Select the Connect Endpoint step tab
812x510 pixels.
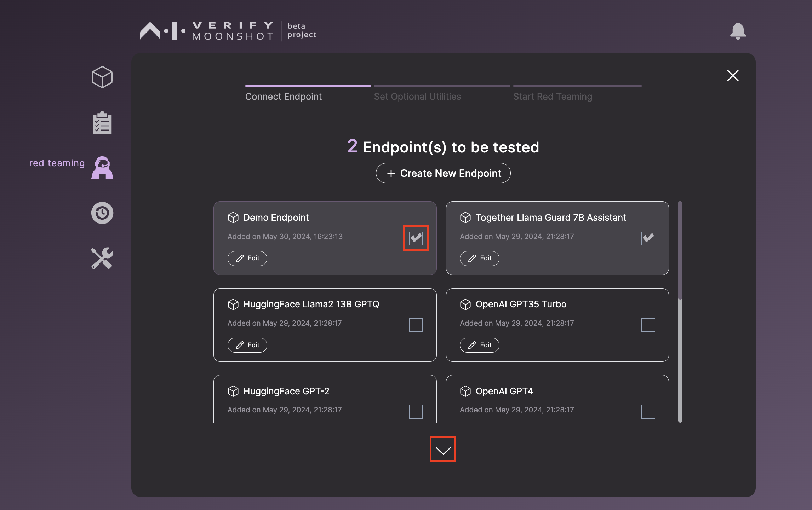click(x=284, y=97)
